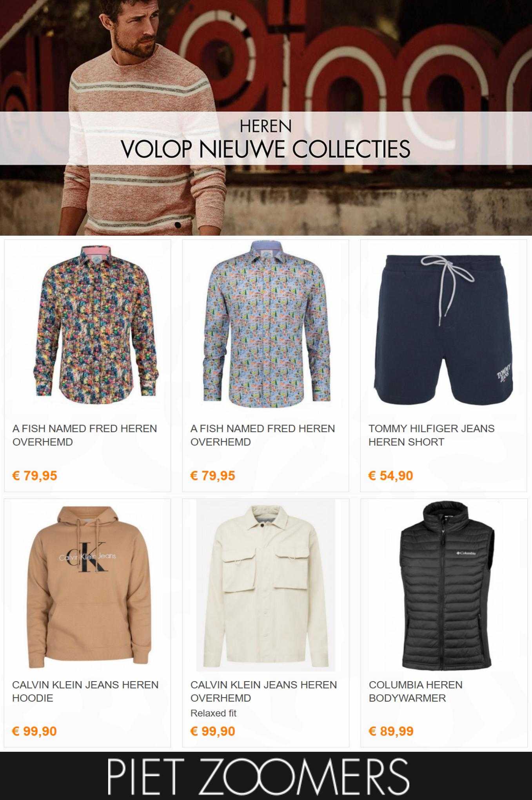Click the Relaxed fit label under overhemd
532x800 pixels.
[x=213, y=713]
